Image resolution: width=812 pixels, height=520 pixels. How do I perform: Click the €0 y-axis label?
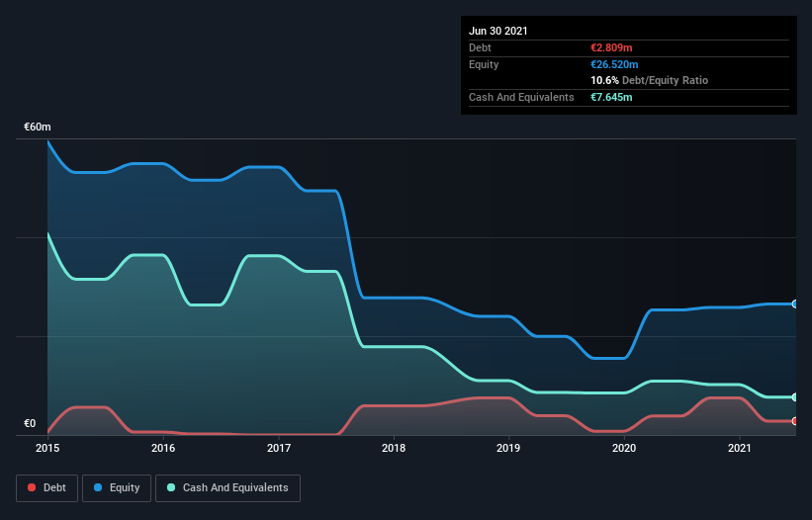pos(30,423)
